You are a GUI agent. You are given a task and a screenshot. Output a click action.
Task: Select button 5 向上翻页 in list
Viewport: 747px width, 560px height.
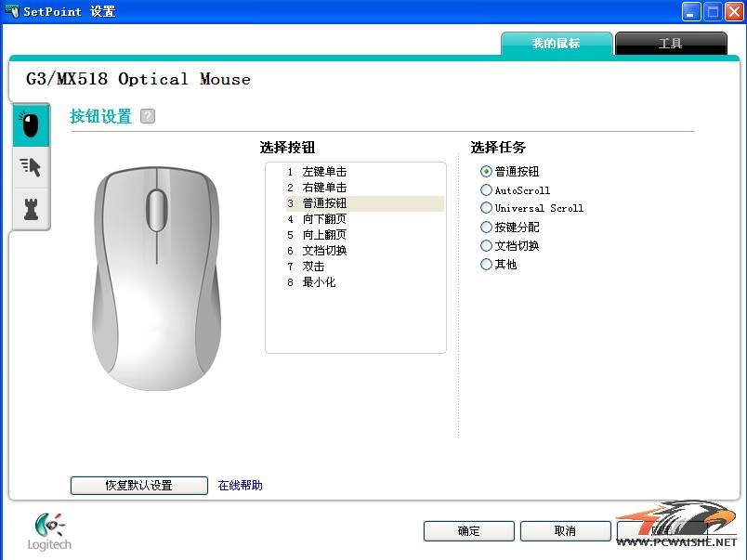pyautogui.click(x=364, y=235)
